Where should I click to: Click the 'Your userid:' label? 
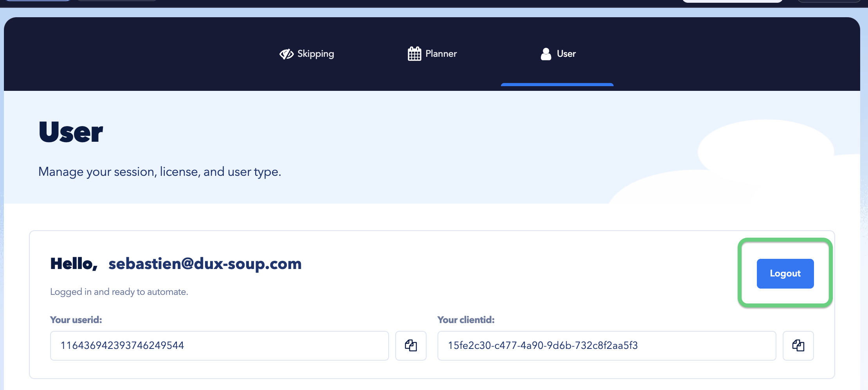click(x=76, y=320)
